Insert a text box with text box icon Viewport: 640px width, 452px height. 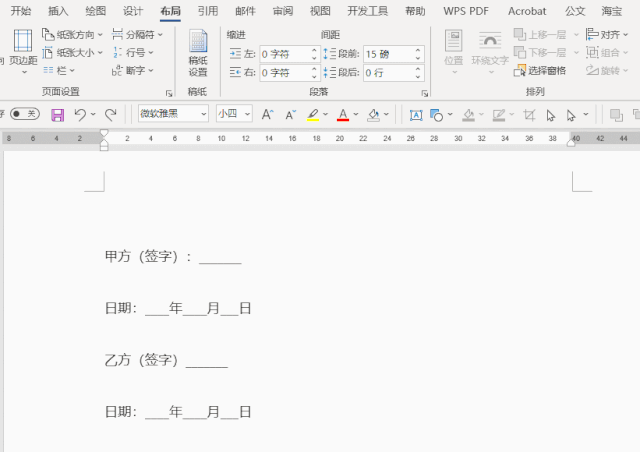coord(416,115)
